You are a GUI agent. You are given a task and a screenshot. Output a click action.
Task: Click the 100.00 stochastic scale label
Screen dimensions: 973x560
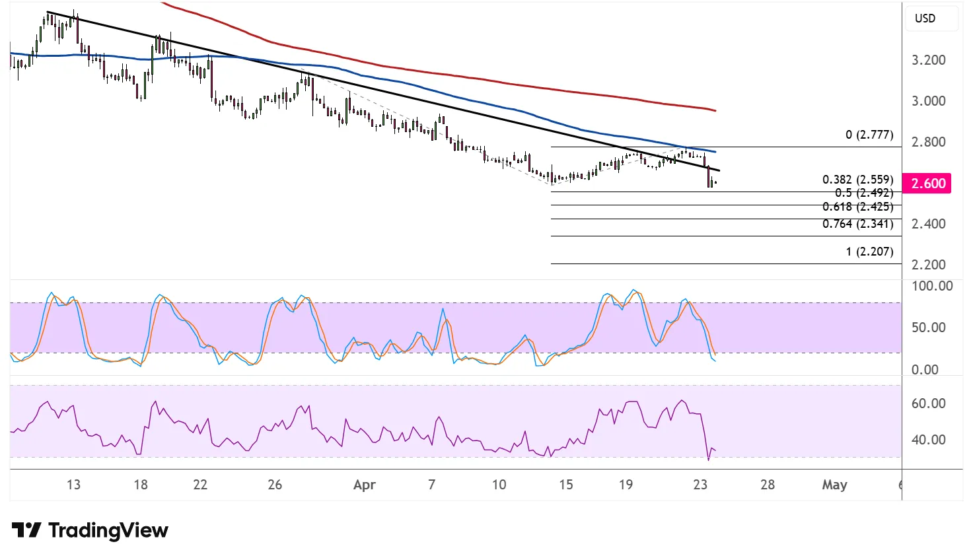pos(931,286)
